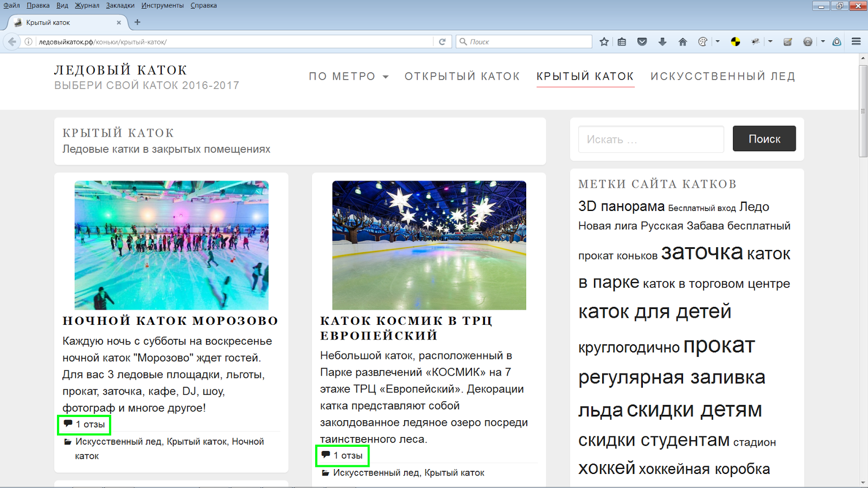Click the palette extension icon

tap(703, 42)
